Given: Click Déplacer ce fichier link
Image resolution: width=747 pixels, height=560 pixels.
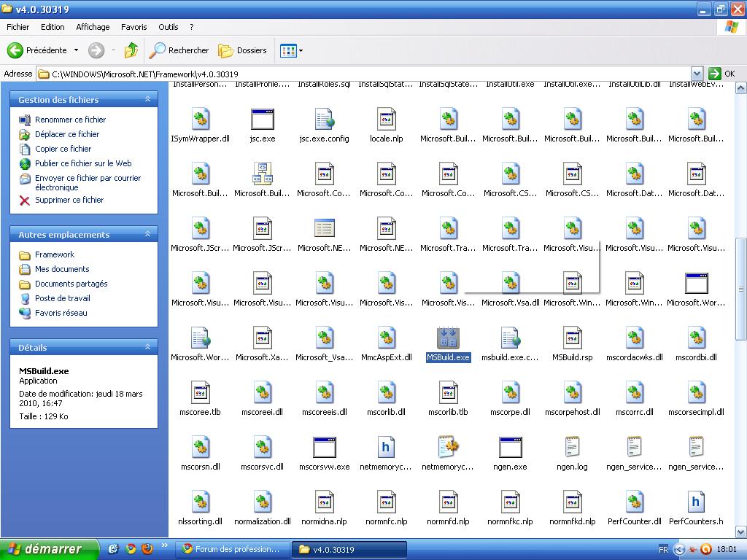Looking at the screenshot, I should [67, 134].
